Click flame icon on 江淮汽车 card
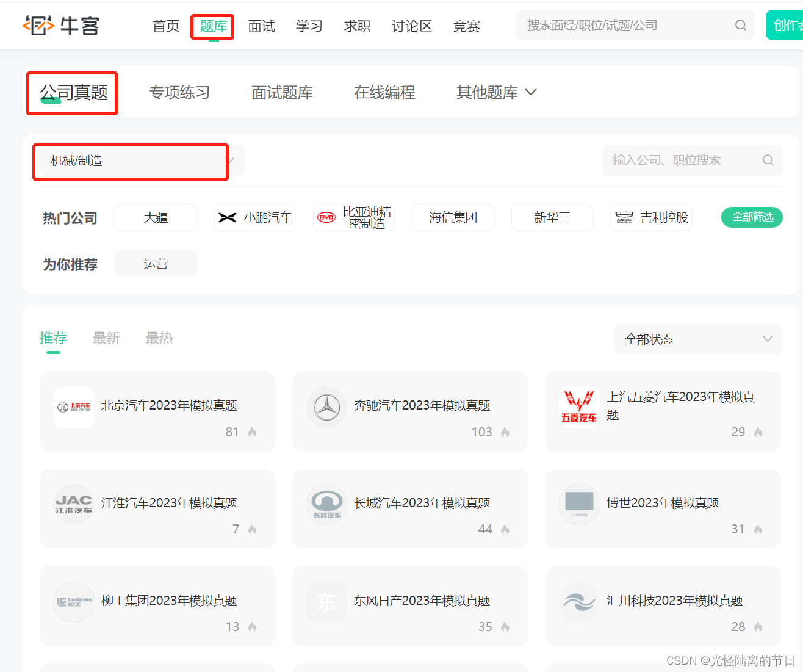This screenshot has width=803, height=672. (252, 529)
